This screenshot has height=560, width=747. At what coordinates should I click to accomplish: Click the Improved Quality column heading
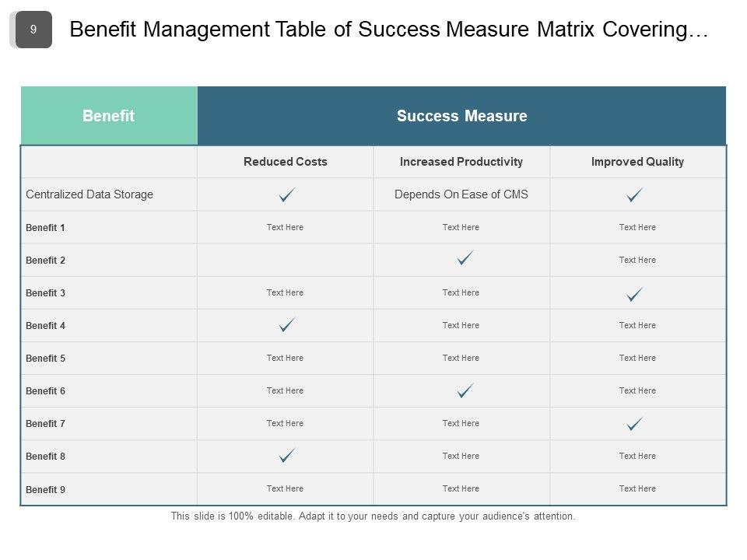click(637, 162)
